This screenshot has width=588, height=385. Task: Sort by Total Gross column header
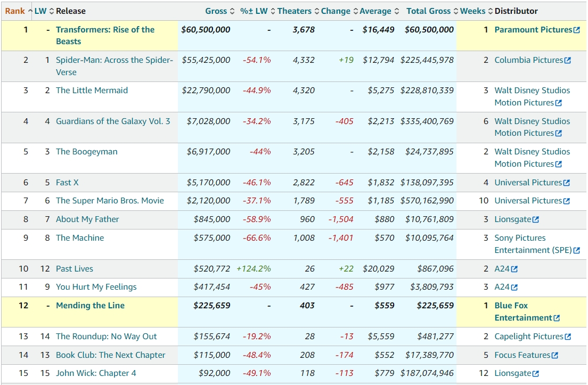tap(432, 11)
